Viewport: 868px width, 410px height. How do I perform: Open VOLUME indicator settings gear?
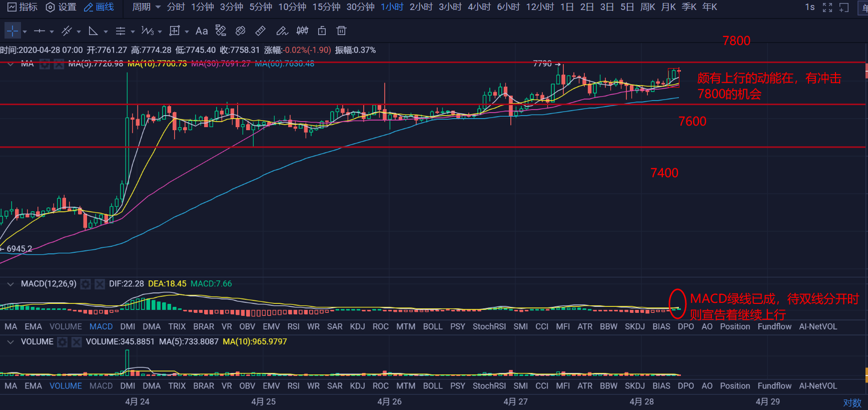63,342
